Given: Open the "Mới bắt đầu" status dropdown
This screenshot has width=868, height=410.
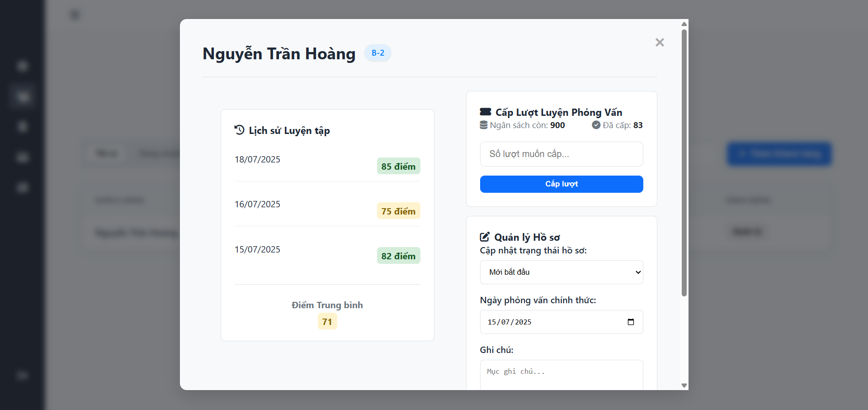Looking at the screenshot, I should pos(561,272).
